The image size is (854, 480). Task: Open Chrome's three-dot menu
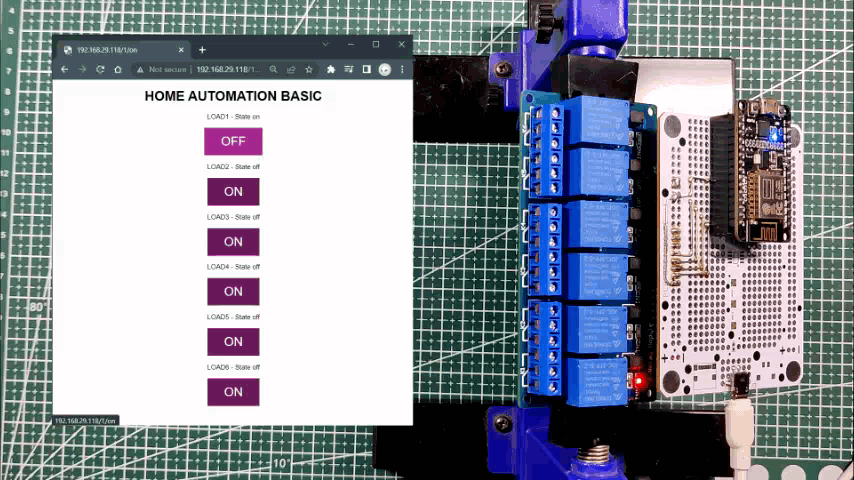tap(402, 70)
